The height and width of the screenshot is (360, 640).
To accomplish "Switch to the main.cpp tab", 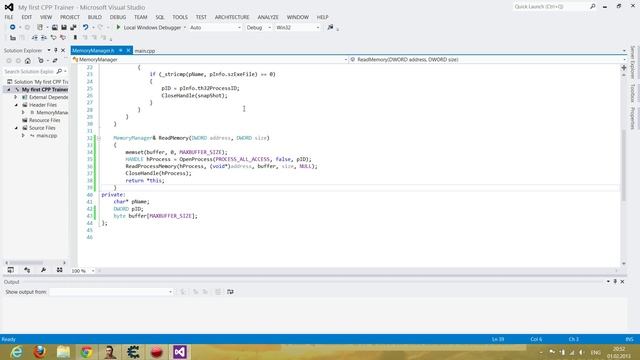I will 145,51.
